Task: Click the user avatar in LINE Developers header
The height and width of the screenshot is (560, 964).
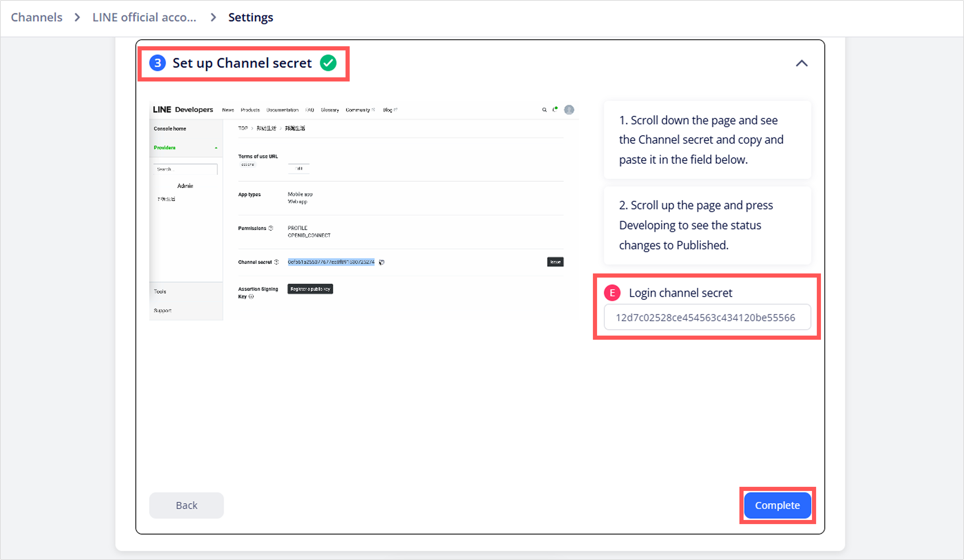Action: (569, 110)
